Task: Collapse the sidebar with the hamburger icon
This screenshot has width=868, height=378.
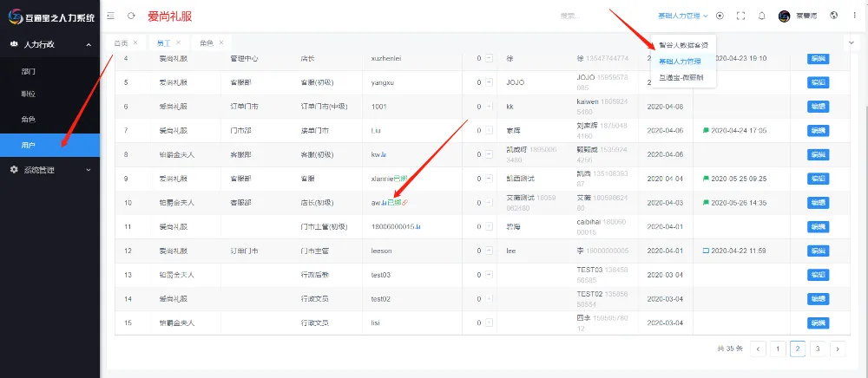Action: point(110,16)
